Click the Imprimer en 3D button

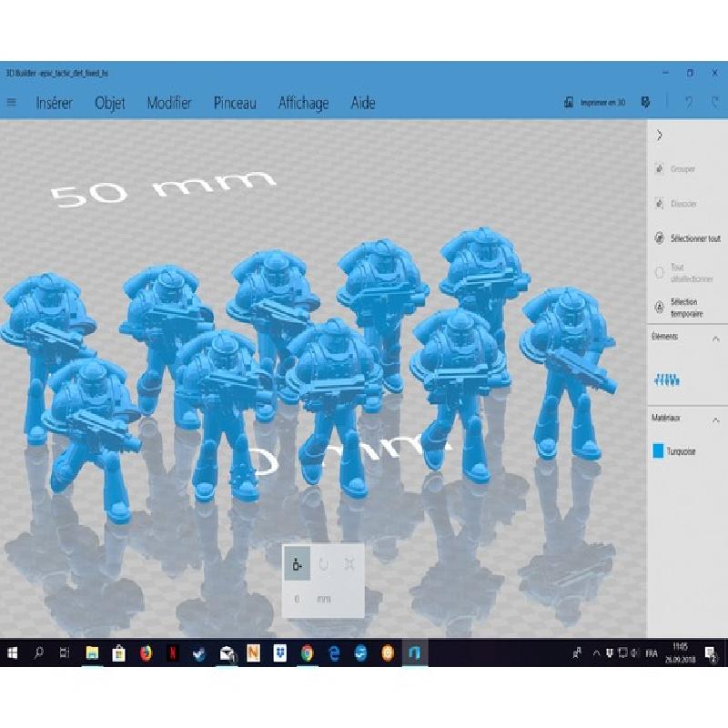[595, 103]
